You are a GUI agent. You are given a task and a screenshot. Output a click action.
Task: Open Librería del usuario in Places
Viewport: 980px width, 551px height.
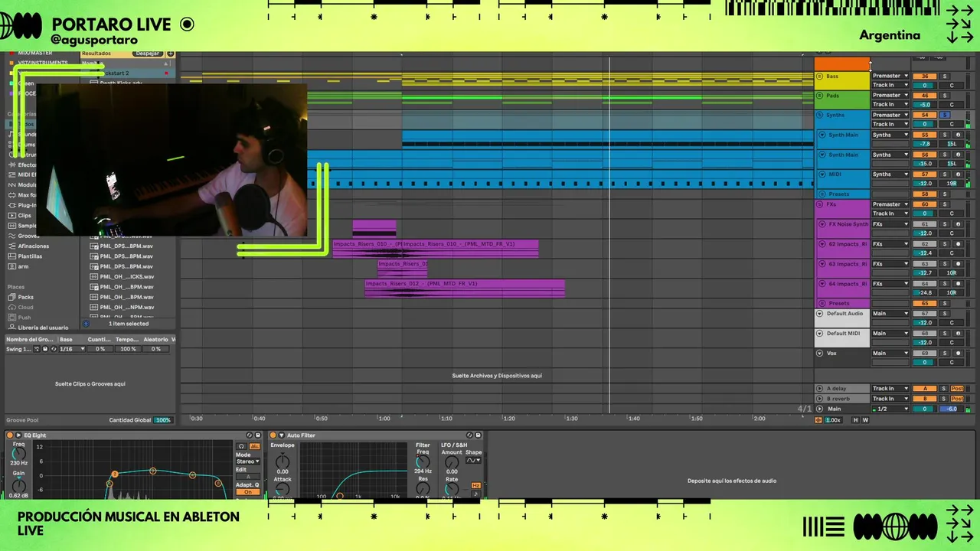[38, 328]
